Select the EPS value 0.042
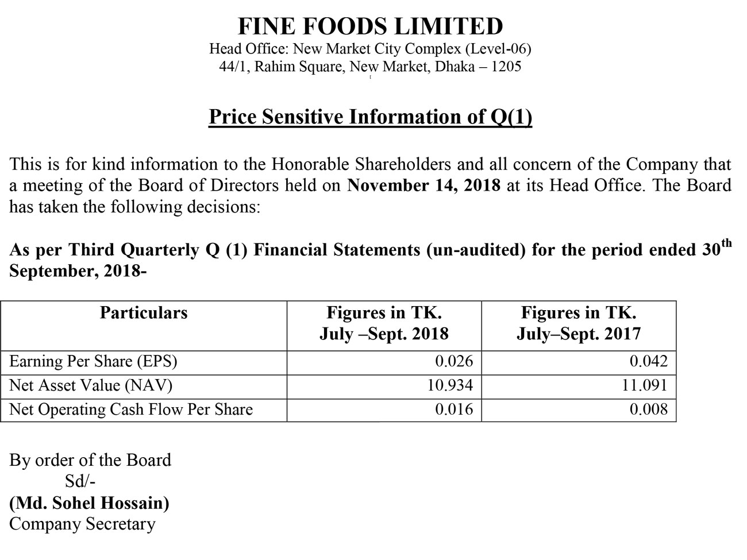The image size is (747, 560). pyautogui.click(x=649, y=361)
